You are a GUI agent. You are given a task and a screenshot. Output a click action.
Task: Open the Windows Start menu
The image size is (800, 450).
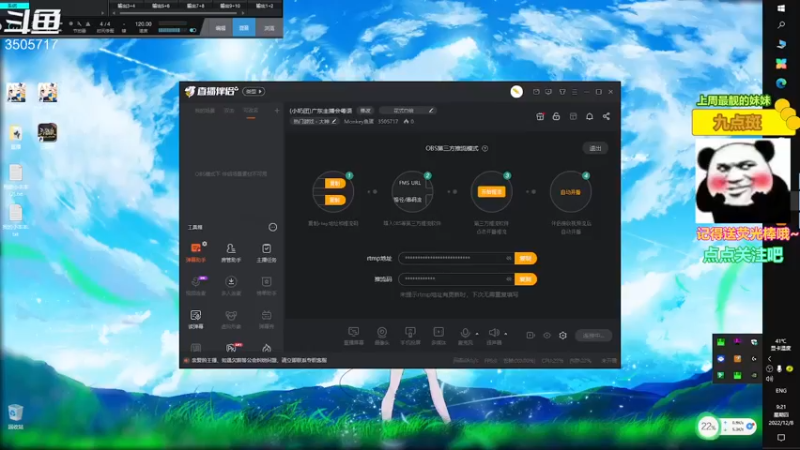click(781, 8)
